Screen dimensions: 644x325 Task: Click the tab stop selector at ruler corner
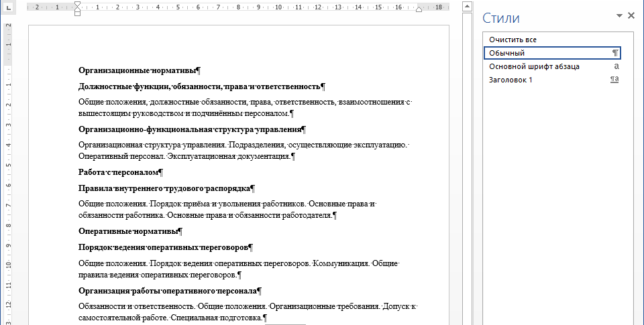(x=9, y=7)
